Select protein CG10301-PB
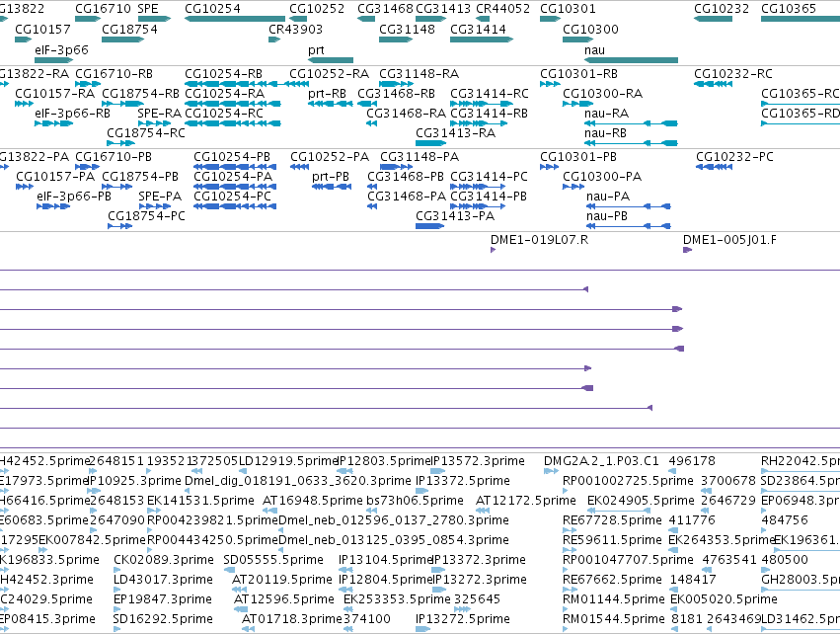This screenshot has height=634, width=840. pyautogui.click(x=578, y=156)
